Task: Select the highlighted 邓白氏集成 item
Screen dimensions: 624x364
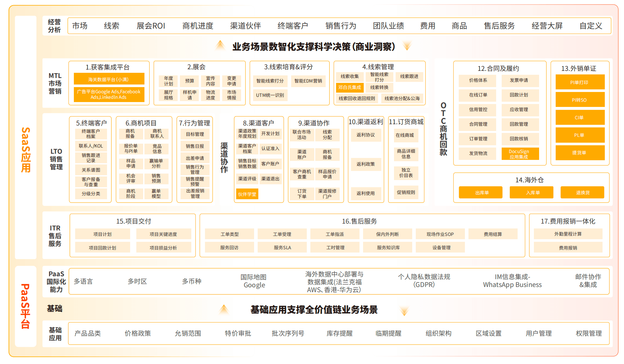Action: [349, 87]
